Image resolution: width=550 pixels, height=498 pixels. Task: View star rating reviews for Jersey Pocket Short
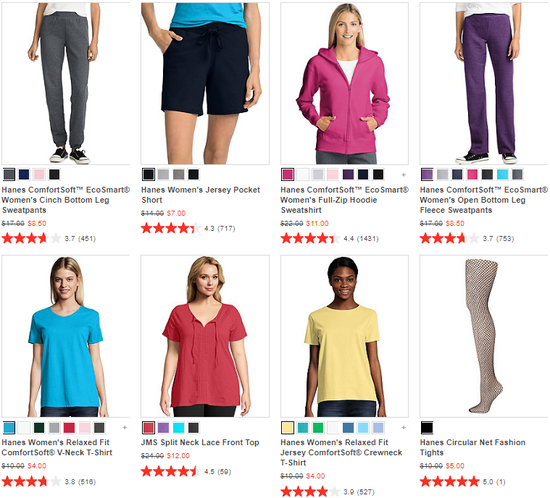(188, 229)
